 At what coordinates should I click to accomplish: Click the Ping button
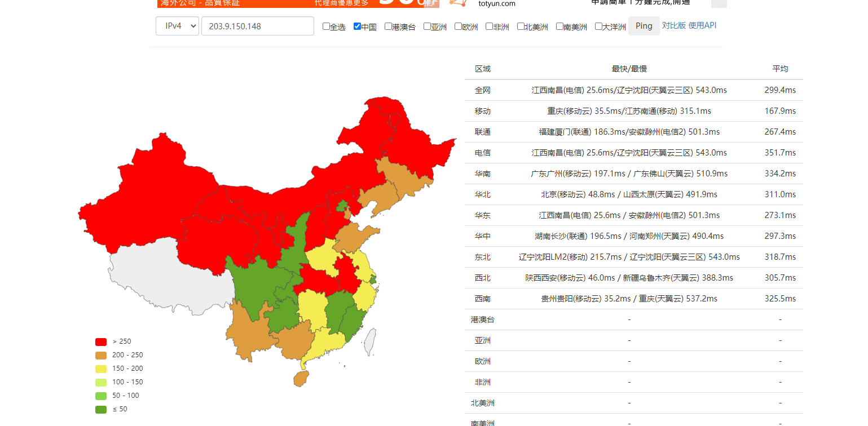[644, 26]
